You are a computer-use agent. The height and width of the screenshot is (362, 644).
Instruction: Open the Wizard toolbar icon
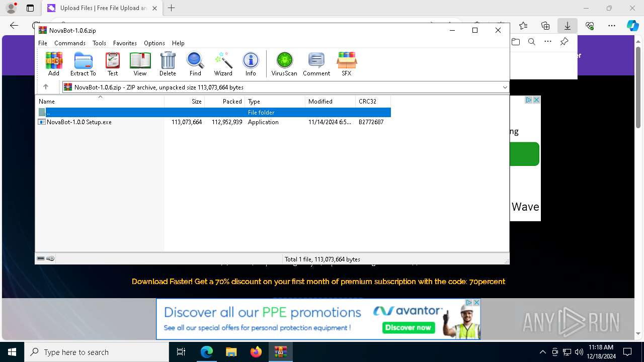(x=223, y=64)
